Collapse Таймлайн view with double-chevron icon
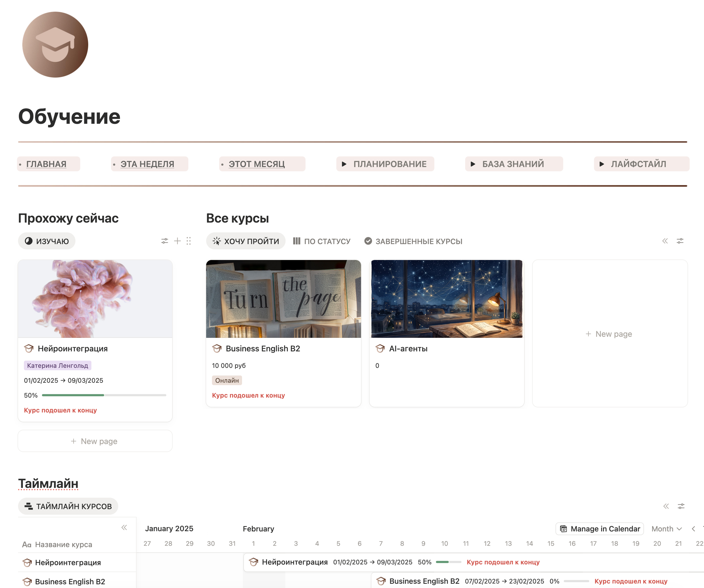This screenshot has width=704, height=588. click(x=666, y=506)
